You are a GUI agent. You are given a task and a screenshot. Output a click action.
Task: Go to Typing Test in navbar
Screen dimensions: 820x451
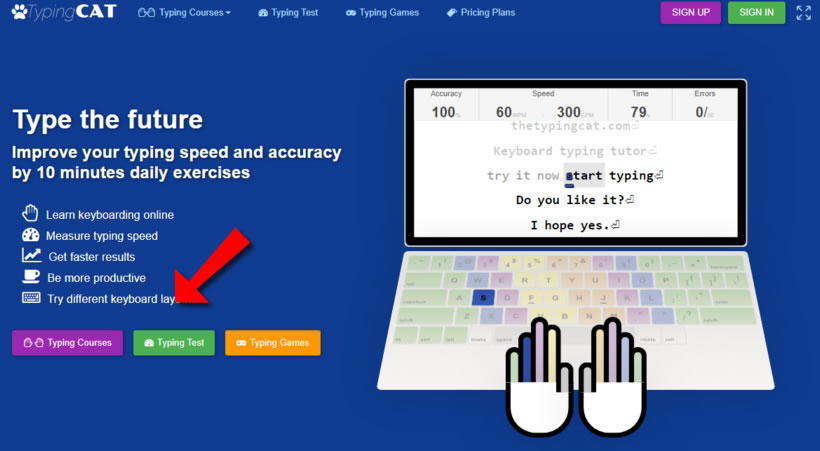288,13
